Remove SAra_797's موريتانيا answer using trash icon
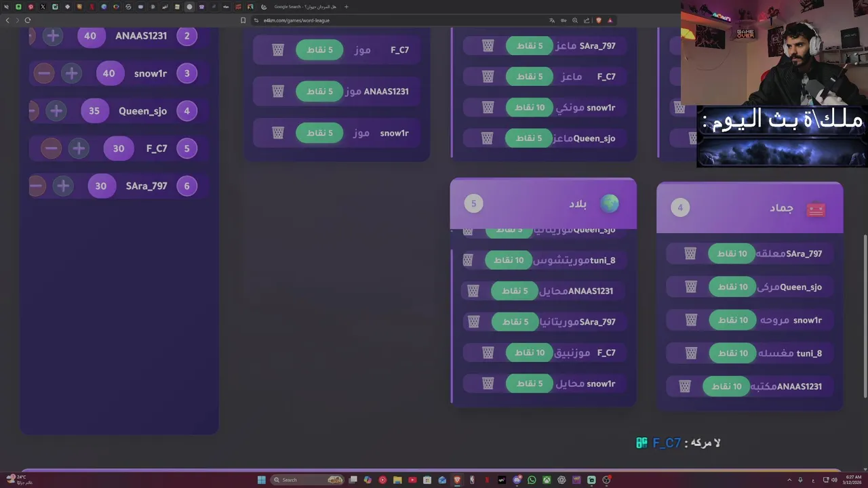This screenshot has height=488, width=868. pos(474,322)
